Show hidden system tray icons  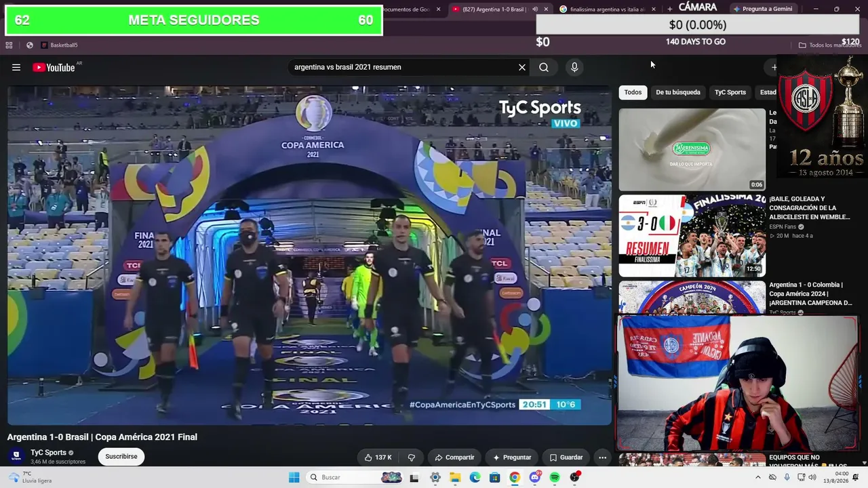(758, 478)
